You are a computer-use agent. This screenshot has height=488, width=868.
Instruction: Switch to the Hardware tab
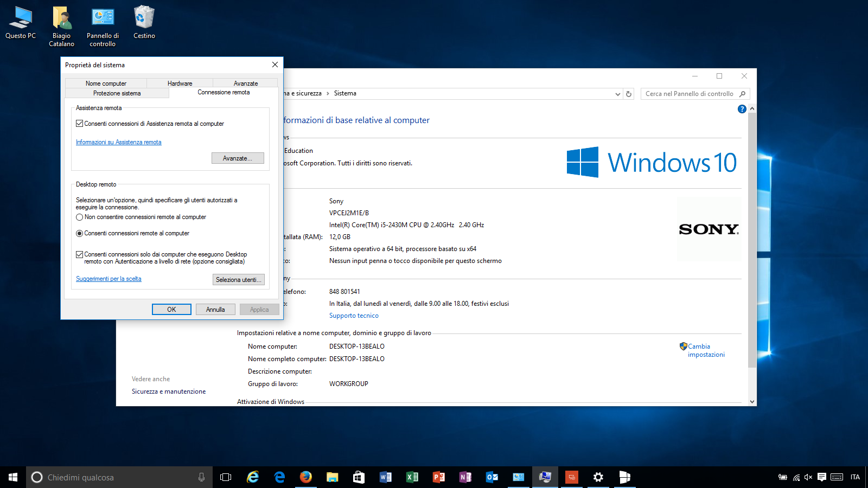180,84
